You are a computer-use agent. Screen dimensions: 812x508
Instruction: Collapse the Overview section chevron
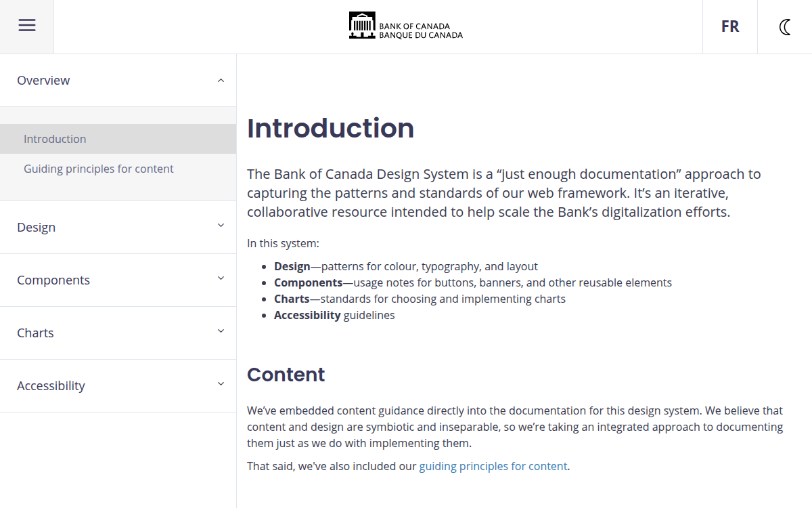[221, 81]
